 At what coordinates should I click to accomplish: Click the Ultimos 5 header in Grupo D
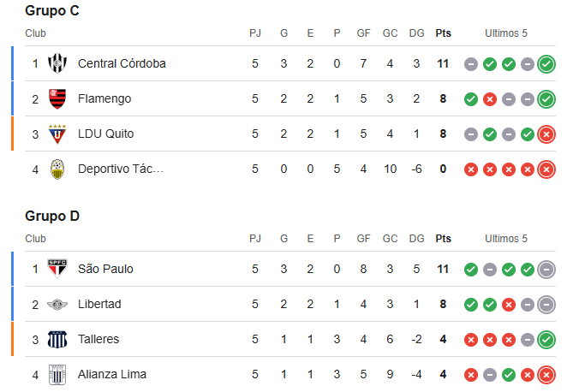click(x=506, y=239)
